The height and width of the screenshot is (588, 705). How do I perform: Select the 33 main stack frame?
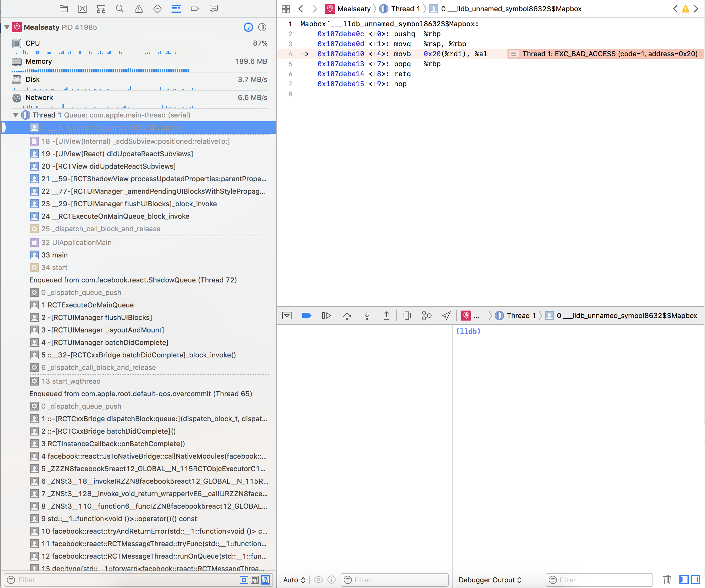point(56,255)
